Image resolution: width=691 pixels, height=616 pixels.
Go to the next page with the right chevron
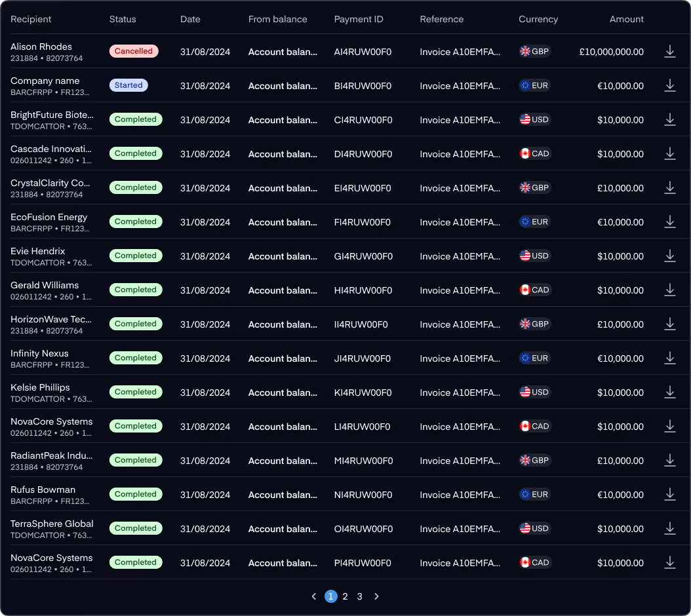pos(376,596)
